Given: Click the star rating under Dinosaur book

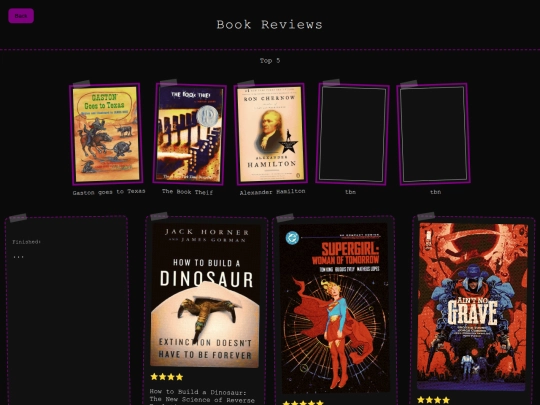Looking at the screenshot, I should [x=167, y=377].
